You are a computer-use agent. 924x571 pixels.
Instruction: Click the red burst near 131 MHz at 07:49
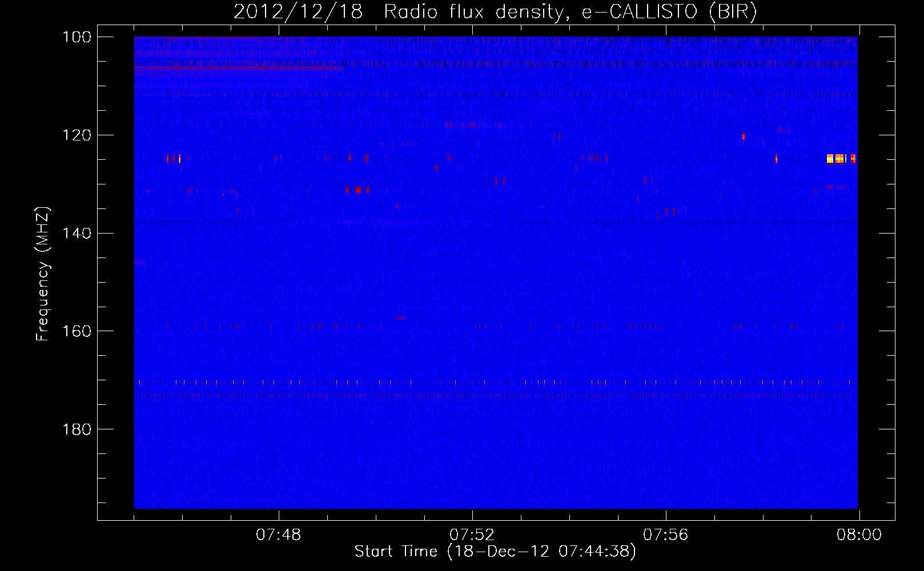click(357, 190)
